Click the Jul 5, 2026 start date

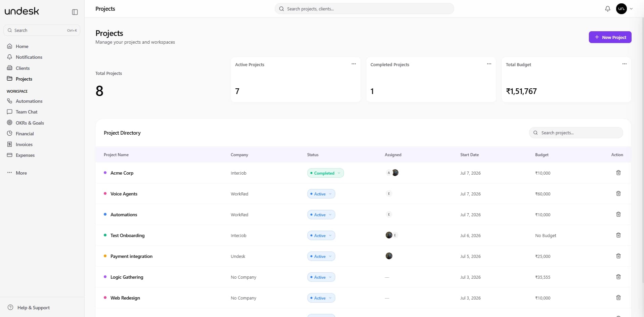tap(470, 256)
